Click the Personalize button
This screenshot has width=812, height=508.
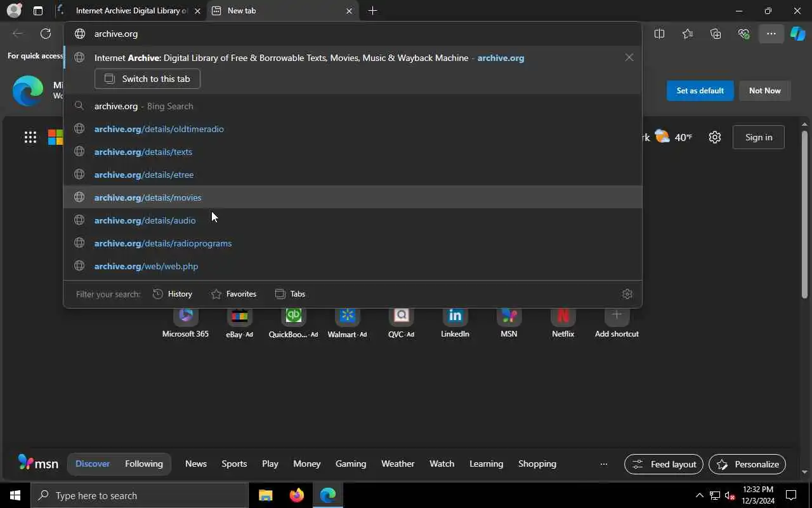[747, 464]
